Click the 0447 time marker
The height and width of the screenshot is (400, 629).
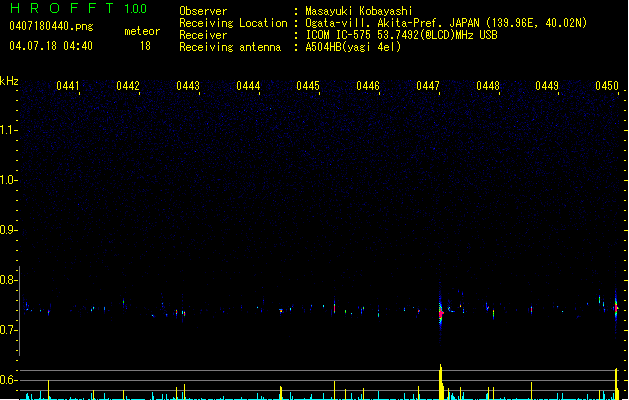[428, 86]
